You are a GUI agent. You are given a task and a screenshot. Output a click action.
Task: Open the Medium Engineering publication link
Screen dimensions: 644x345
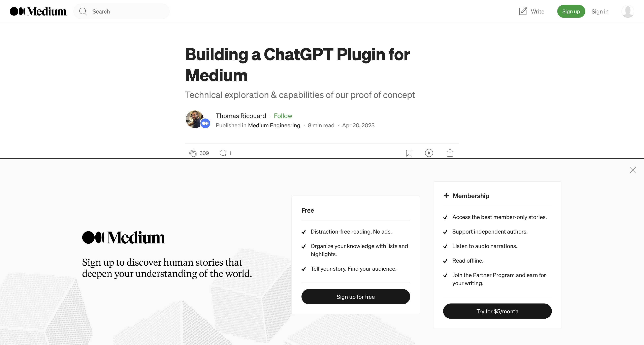[x=274, y=125]
